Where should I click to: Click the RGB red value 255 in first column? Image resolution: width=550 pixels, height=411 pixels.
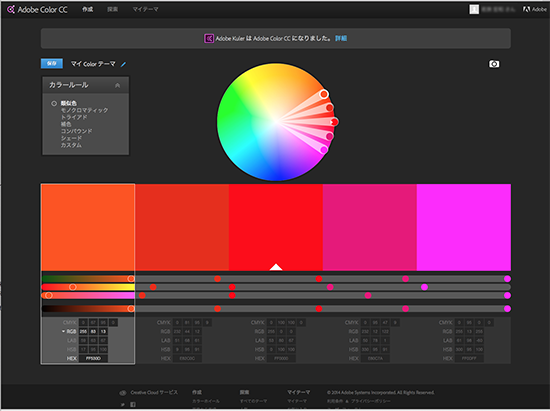(83, 331)
